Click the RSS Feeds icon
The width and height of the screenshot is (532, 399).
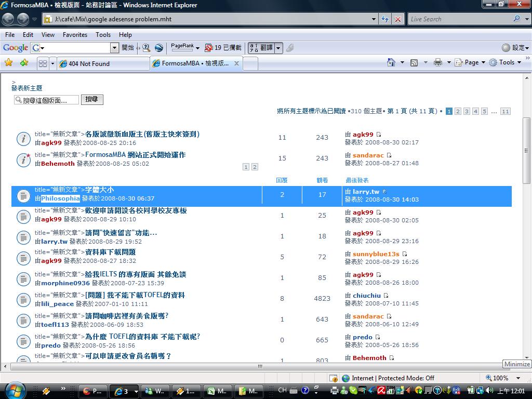pos(414,62)
